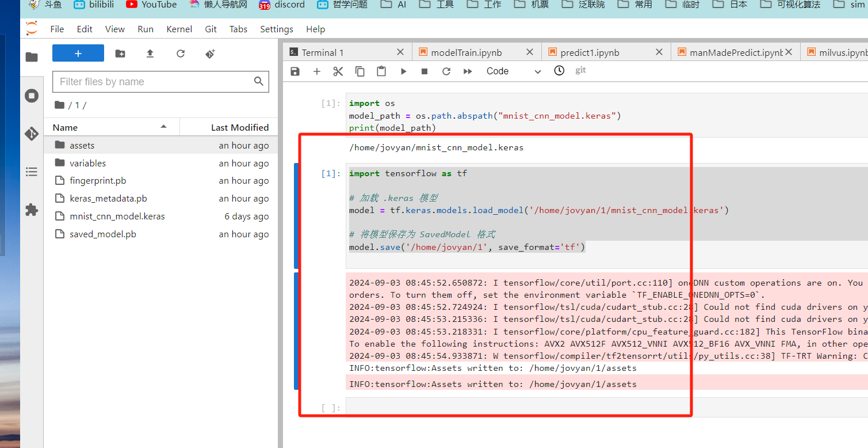This screenshot has width=868, height=448.
Task: Open the Git menu
Action: click(x=211, y=29)
